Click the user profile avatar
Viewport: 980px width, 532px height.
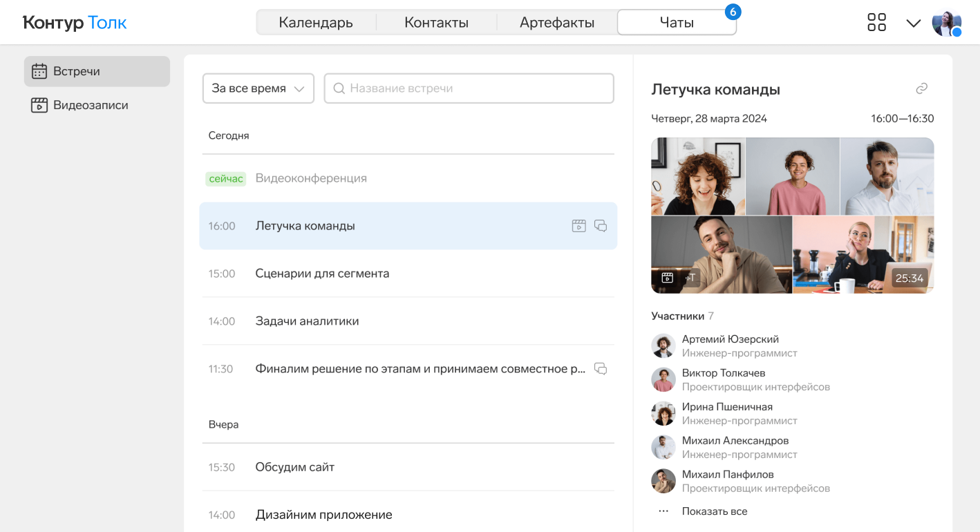click(x=946, y=23)
